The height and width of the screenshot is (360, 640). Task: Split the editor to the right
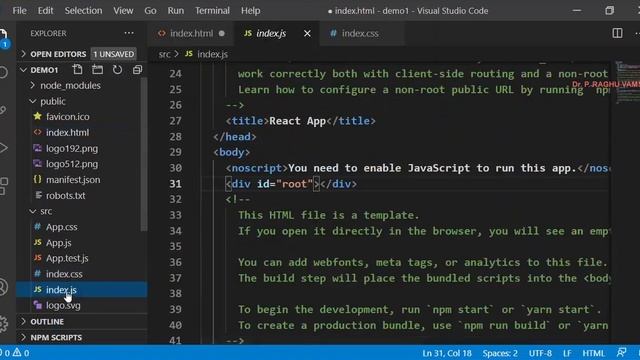[617, 33]
